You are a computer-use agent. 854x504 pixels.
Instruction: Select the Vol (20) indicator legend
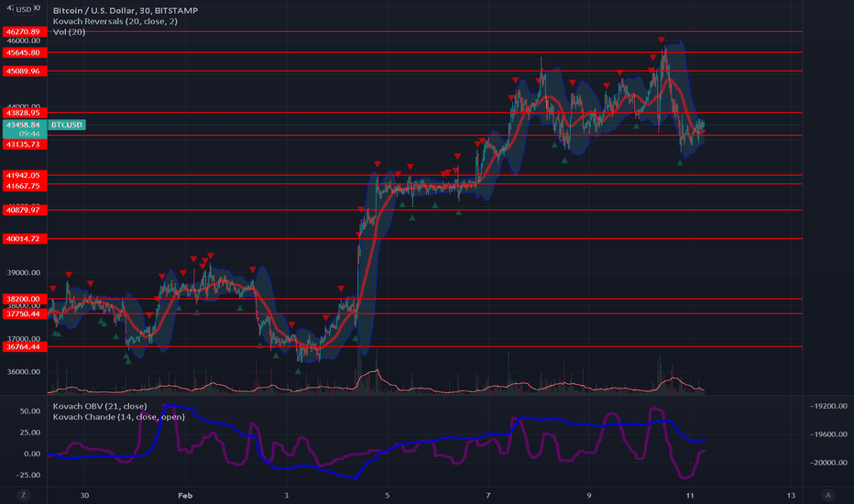(69, 31)
